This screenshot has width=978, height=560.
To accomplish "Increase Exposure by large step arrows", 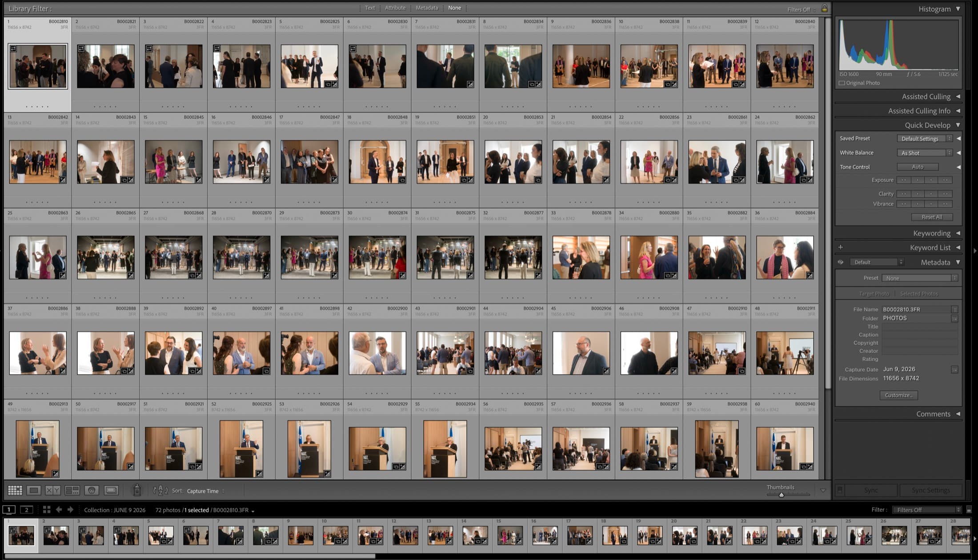I will click(945, 180).
